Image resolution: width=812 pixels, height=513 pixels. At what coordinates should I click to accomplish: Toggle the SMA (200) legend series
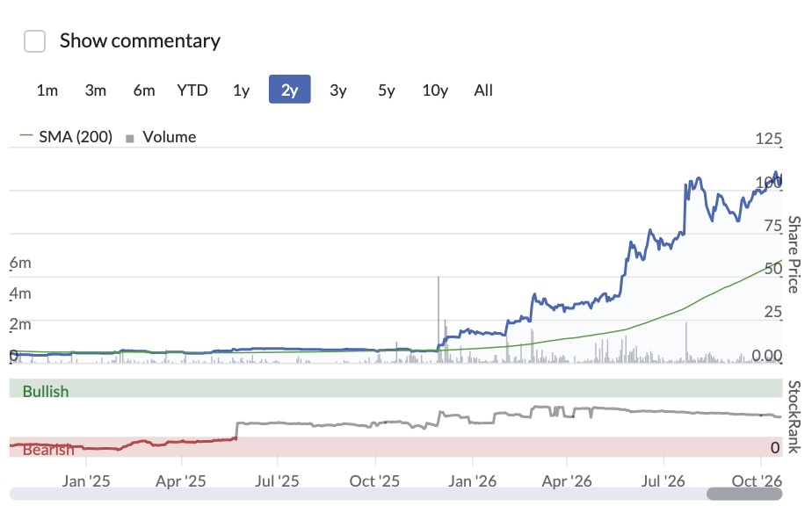[x=66, y=137]
